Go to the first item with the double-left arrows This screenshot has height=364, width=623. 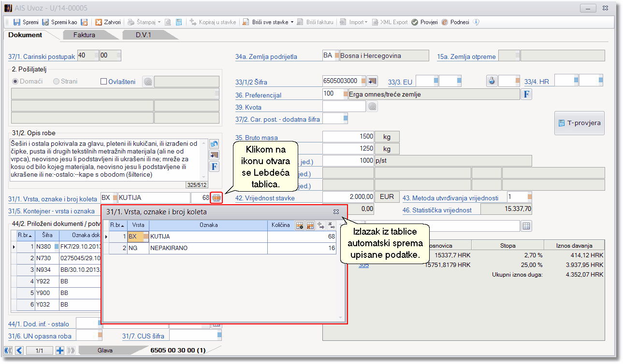[x=8, y=351]
